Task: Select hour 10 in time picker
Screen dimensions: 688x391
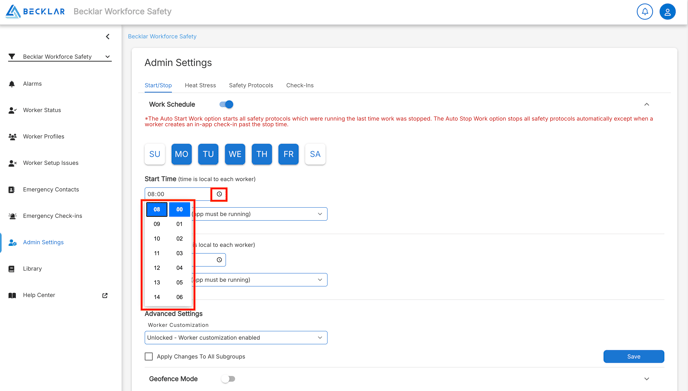Action: click(157, 239)
